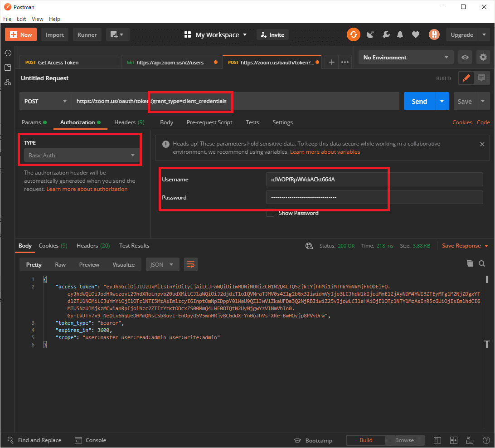Switch bottom toggle to Browse mode
Image resolution: width=495 pixels, height=448 pixels.
pyautogui.click(x=404, y=440)
